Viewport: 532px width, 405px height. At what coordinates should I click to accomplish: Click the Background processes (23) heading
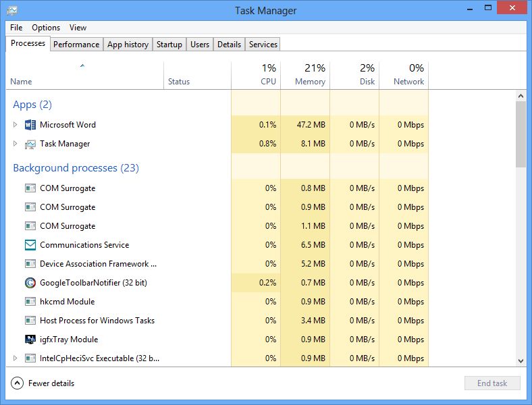pos(76,168)
